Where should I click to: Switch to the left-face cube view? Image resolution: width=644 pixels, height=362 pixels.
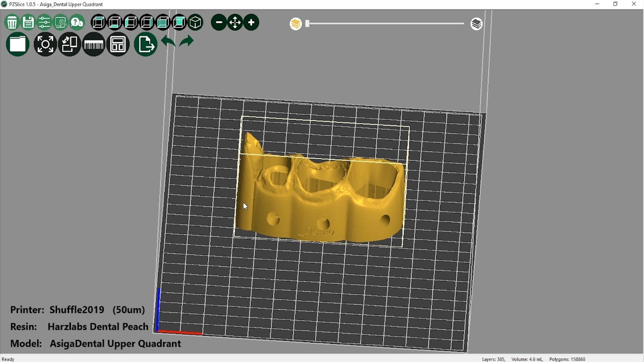tap(131, 23)
